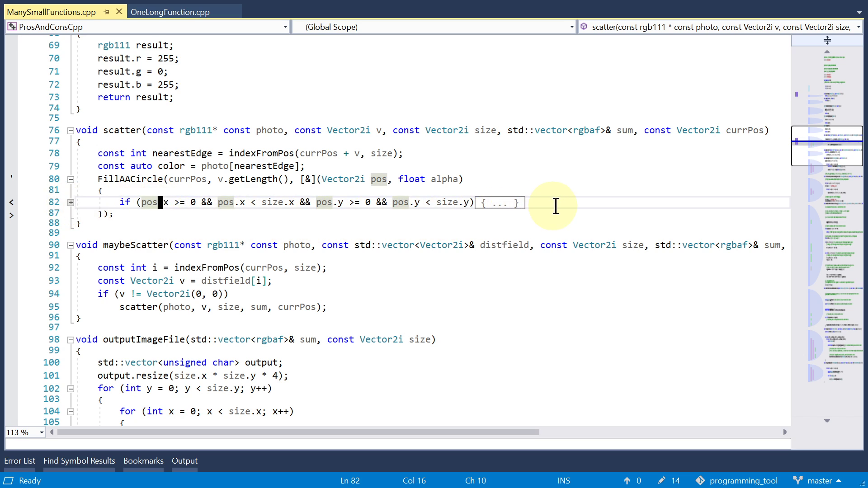Open the master branch selector
This screenshot has width=868, height=488.
coord(817,481)
